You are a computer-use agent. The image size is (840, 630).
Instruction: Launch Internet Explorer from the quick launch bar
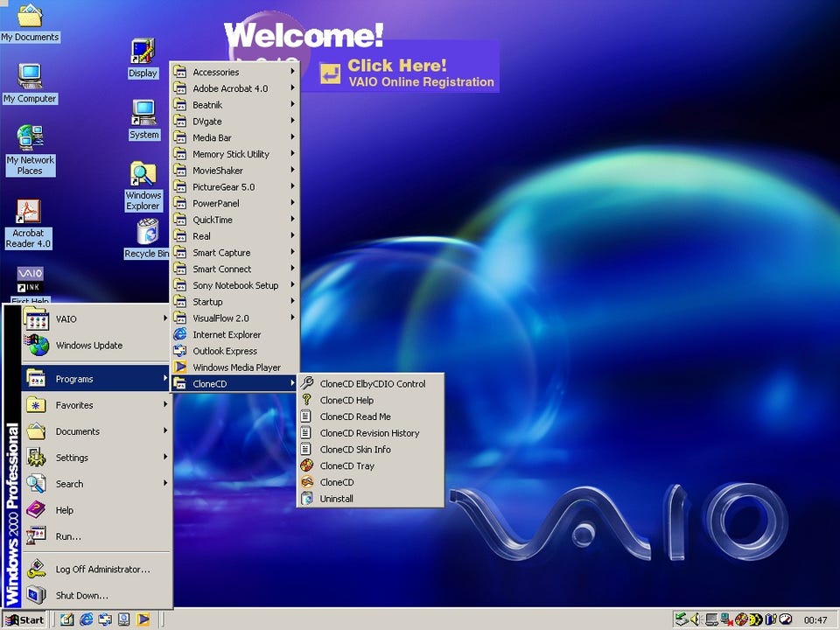click(86, 619)
